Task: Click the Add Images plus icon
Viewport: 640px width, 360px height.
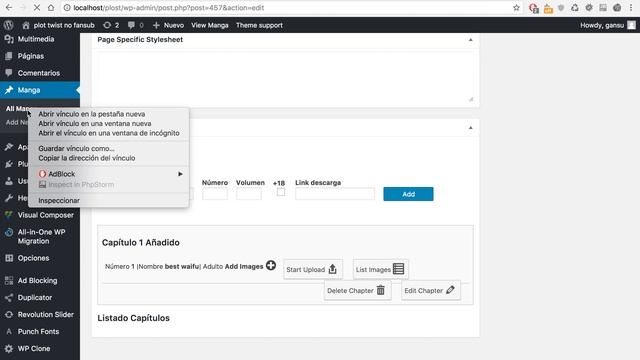Action: click(271, 266)
